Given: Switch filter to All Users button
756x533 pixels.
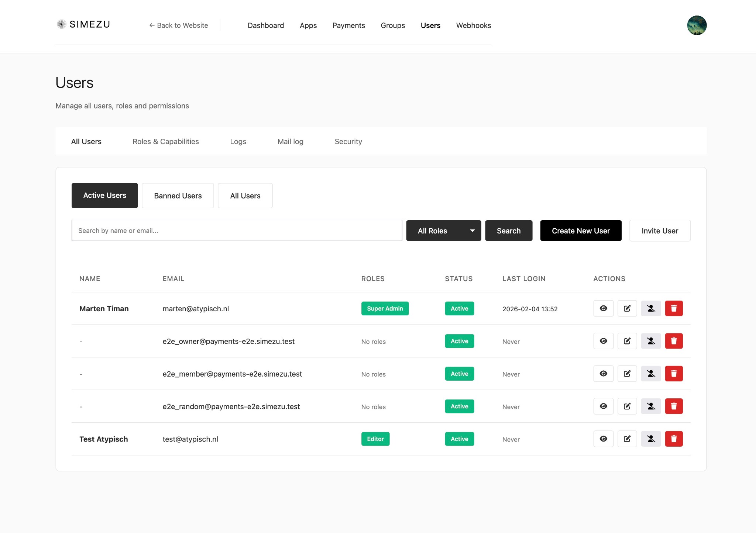Looking at the screenshot, I should 245,195.
